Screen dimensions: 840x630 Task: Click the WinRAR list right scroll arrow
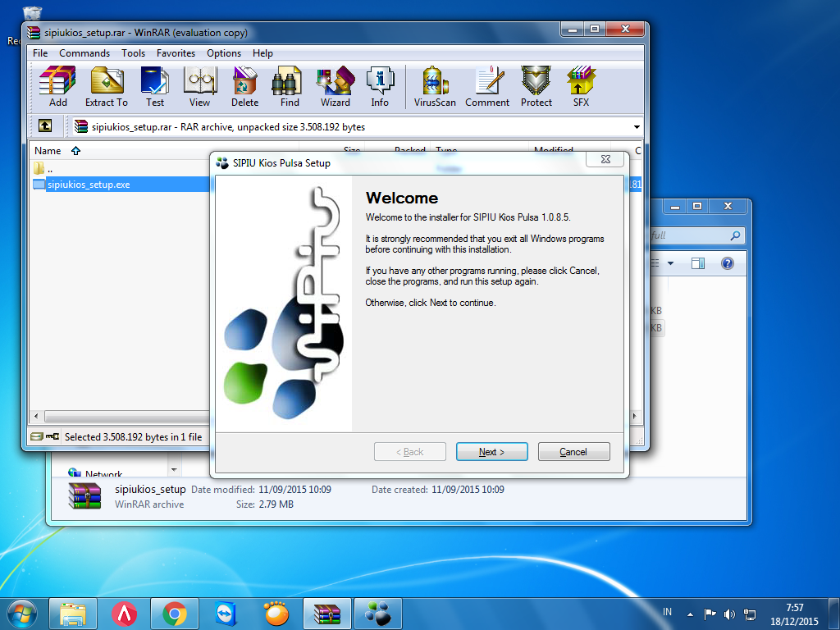tap(635, 416)
